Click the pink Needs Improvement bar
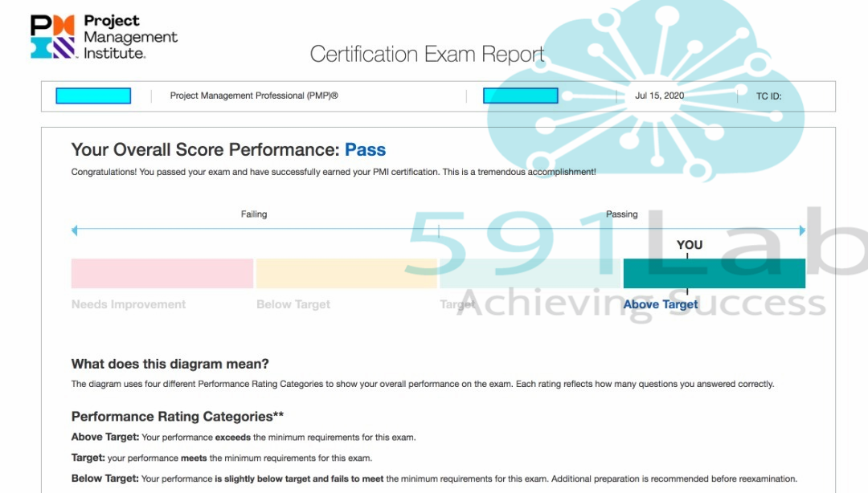The width and height of the screenshot is (868, 493). [x=162, y=273]
